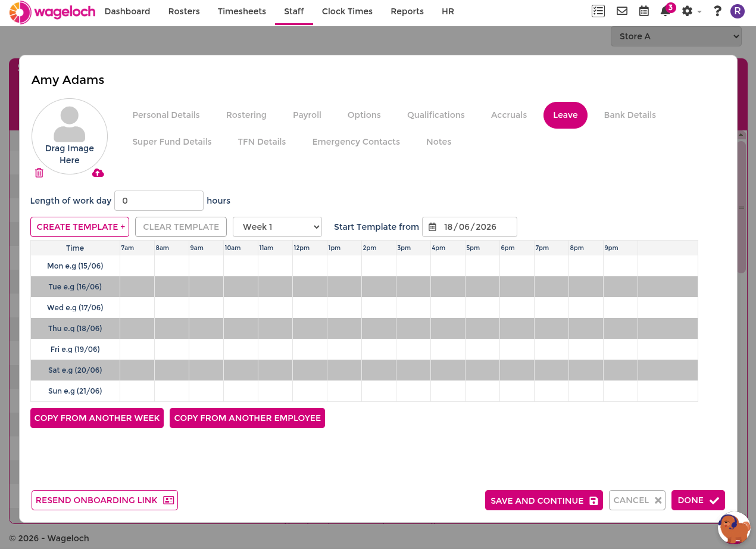The width and height of the screenshot is (756, 549).
Task: Cancel the staff dialog
Action: [x=637, y=500]
